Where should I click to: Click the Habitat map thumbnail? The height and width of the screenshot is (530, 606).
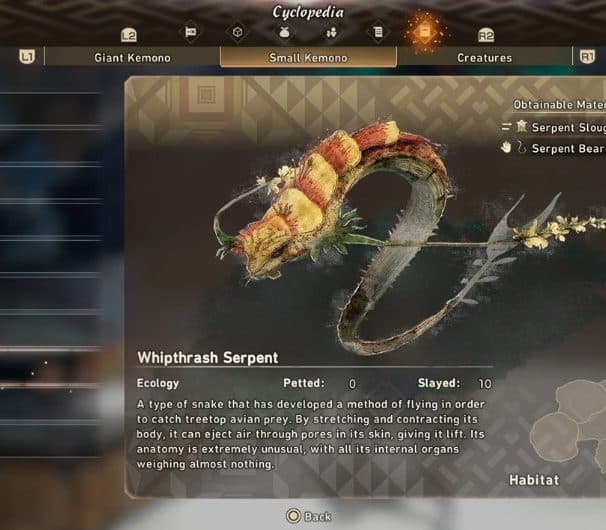tap(567, 419)
